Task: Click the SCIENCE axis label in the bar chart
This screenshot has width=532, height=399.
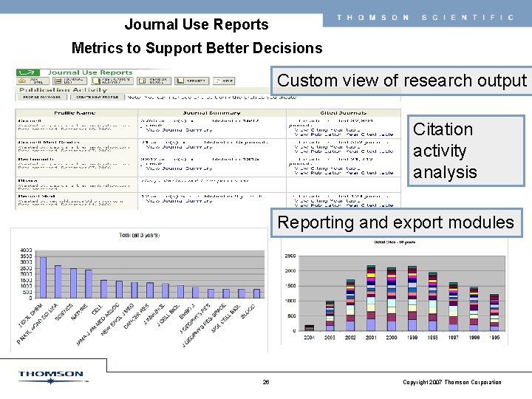Action: 64,312
